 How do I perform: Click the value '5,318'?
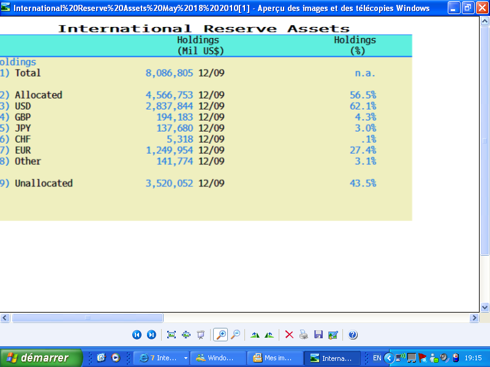(x=180, y=139)
